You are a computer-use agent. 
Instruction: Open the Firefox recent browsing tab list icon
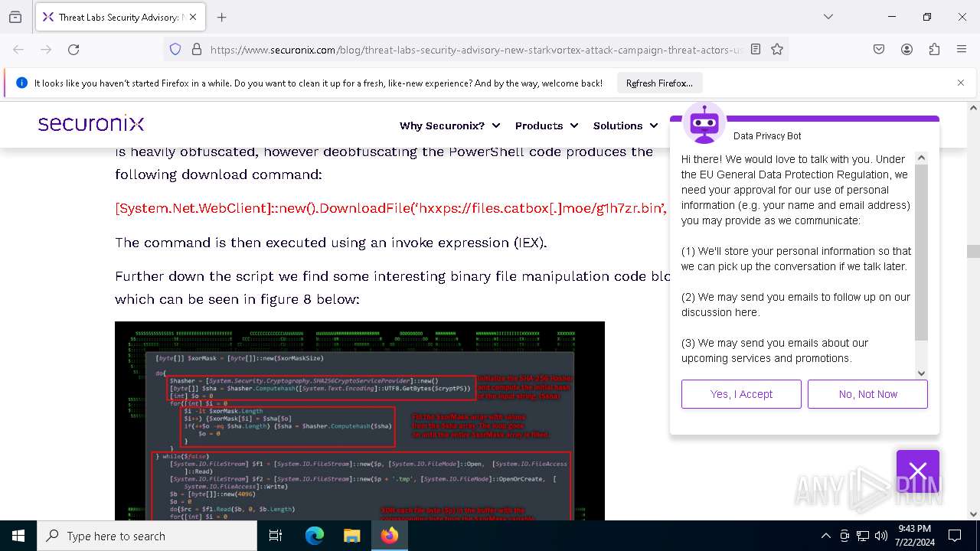(x=15, y=17)
